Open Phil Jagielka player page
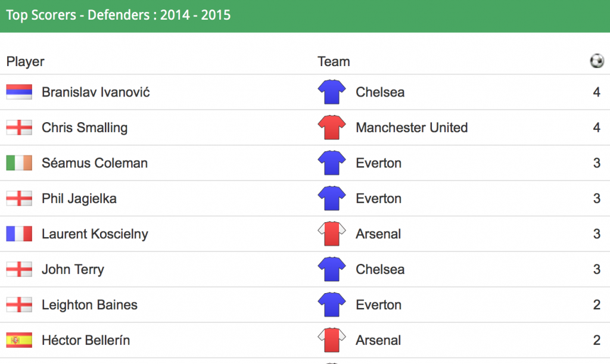The image size is (610, 364). (79, 199)
